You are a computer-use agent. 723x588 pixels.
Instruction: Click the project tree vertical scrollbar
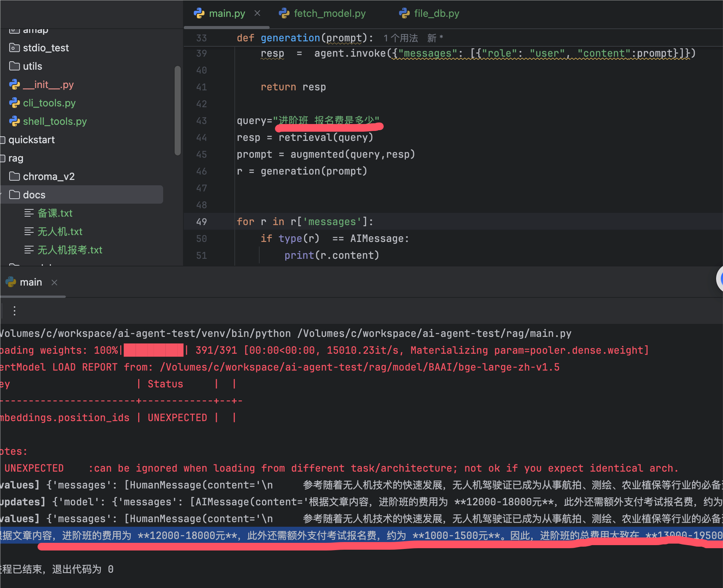pos(177,111)
